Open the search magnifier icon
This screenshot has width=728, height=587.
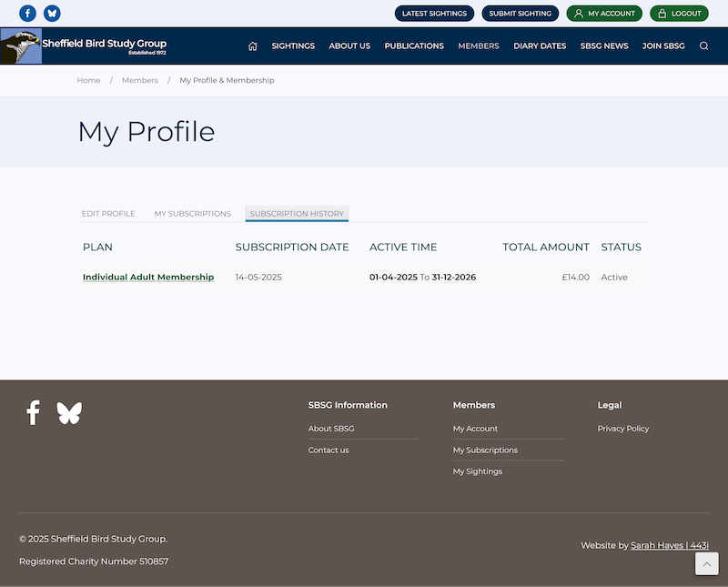pyautogui.click(x=703, y=46)
